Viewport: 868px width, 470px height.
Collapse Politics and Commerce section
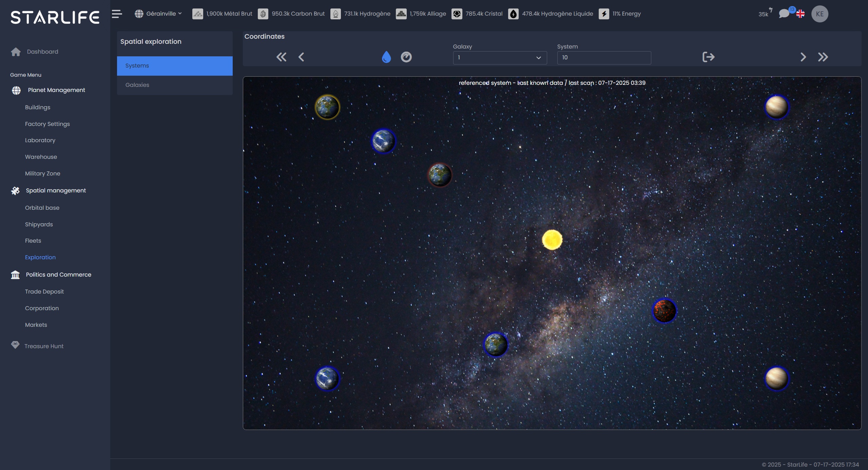(59, 275)
